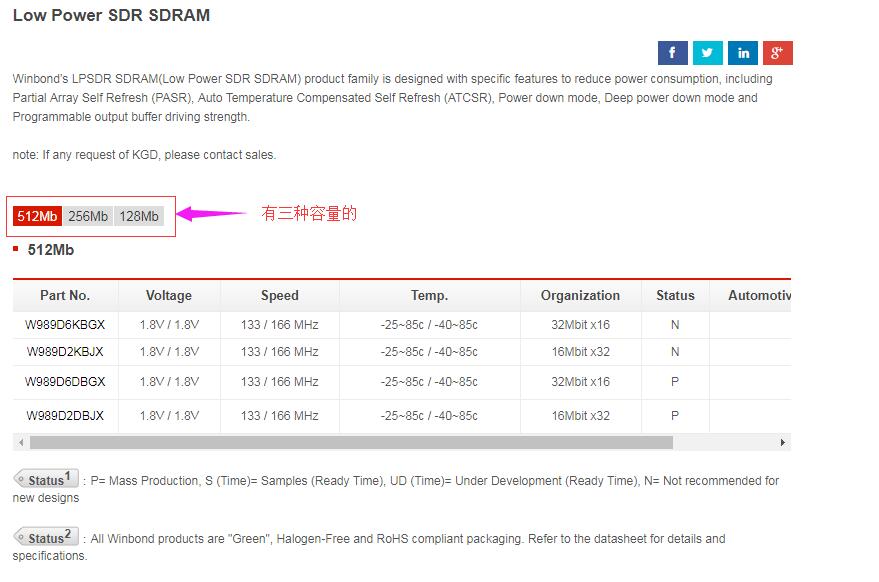Click status N for W989D6KBGX
The height and width of the screenshot is (582, 879).
tap(675, 325)
